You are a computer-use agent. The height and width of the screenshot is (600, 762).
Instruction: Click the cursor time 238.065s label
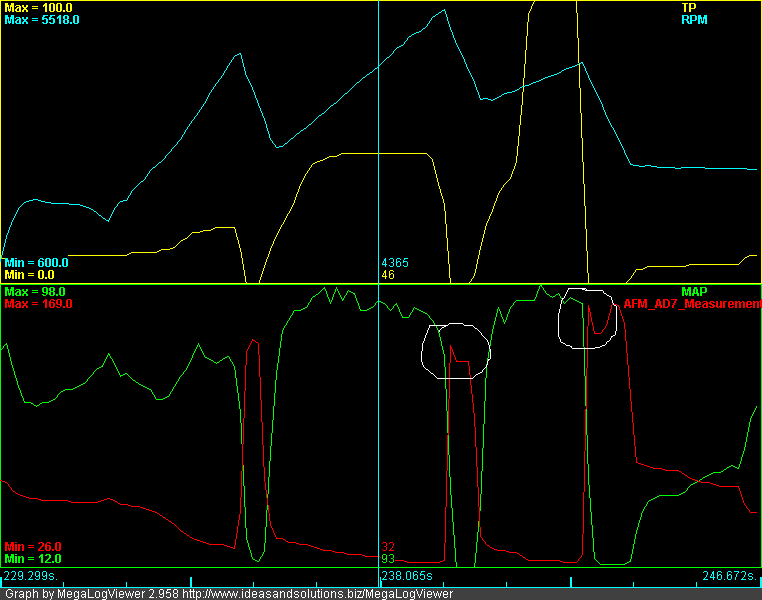407,576
